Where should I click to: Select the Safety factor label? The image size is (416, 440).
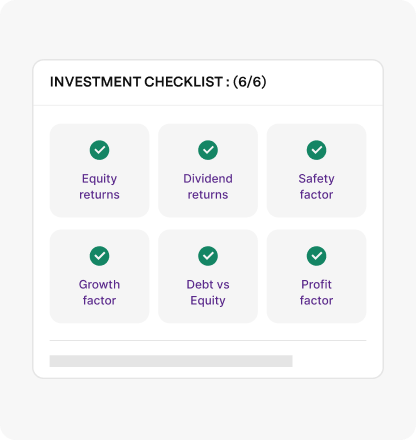[x=316, y=187]
